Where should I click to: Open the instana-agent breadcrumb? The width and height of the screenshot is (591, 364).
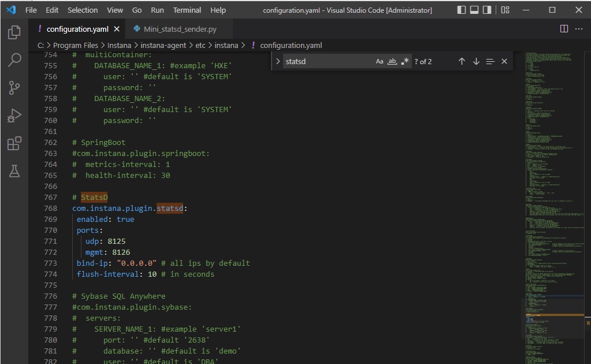[x=163, y=45]
